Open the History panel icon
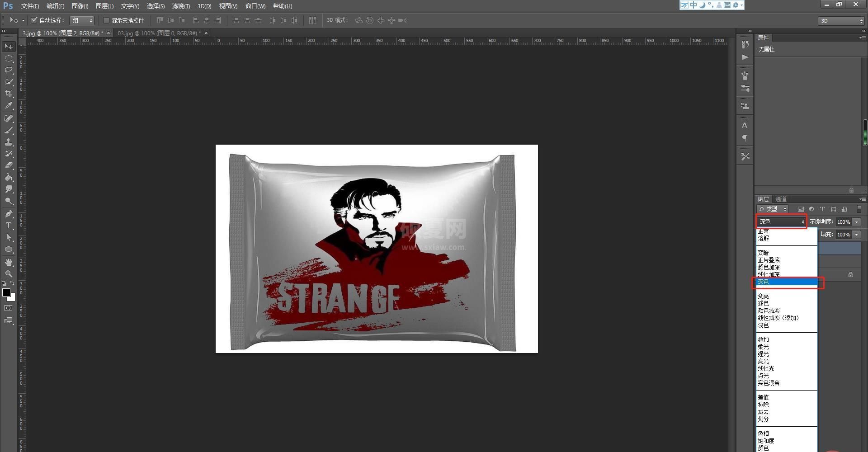 745,44
